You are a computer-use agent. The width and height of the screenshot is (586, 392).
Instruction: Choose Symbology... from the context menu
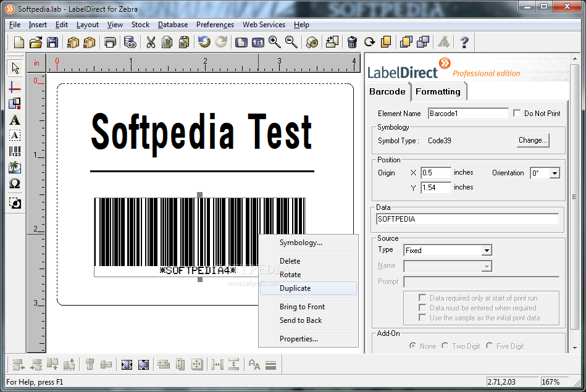click(308, 243)
